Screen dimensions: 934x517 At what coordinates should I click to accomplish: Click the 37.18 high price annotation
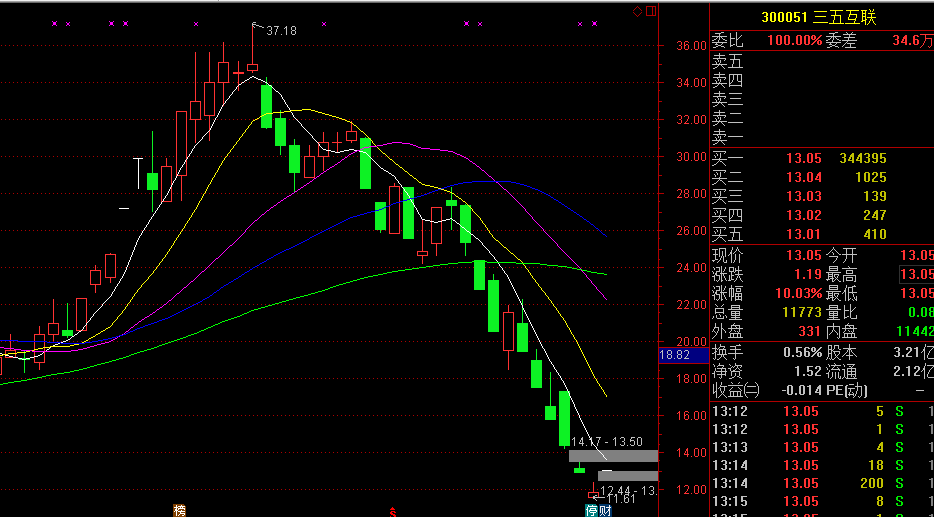click(281, 31)
